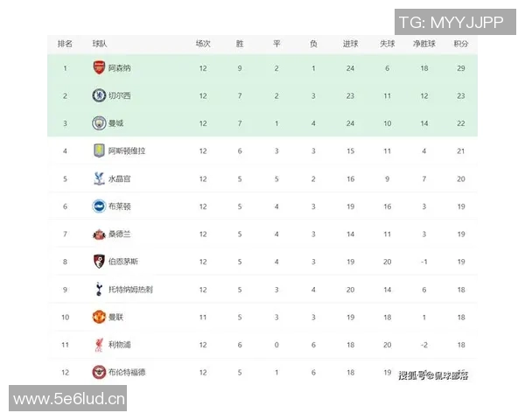Image resolution: width=525 pixels, height=420 pixels.
Task: Click the Chelsea club crest icon
Action: click(99, 95)
